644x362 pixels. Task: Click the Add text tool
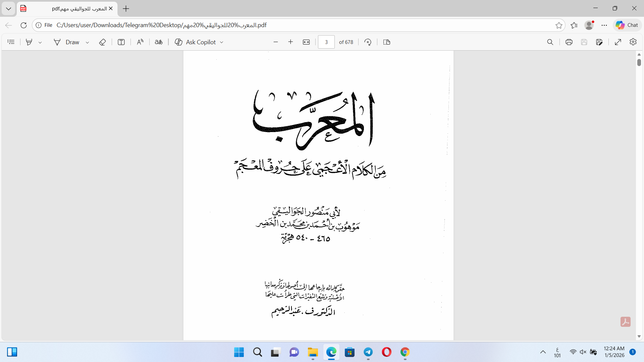point(121,42)
